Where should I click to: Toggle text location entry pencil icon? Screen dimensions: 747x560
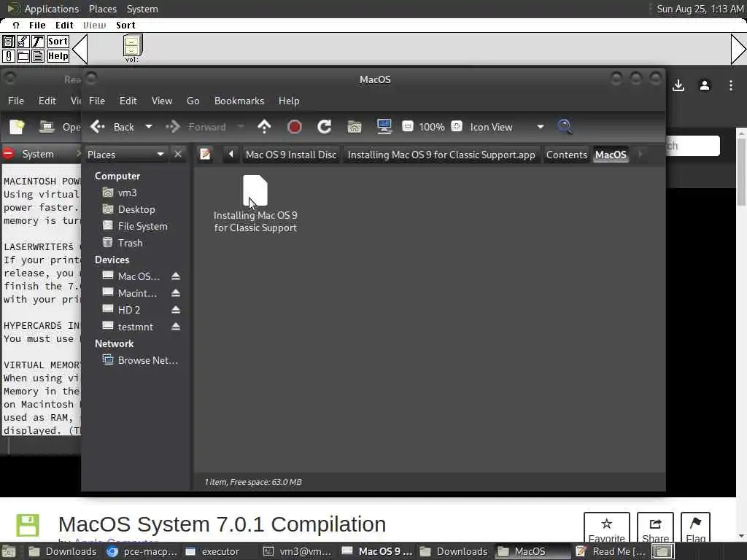tap(205, 155)
